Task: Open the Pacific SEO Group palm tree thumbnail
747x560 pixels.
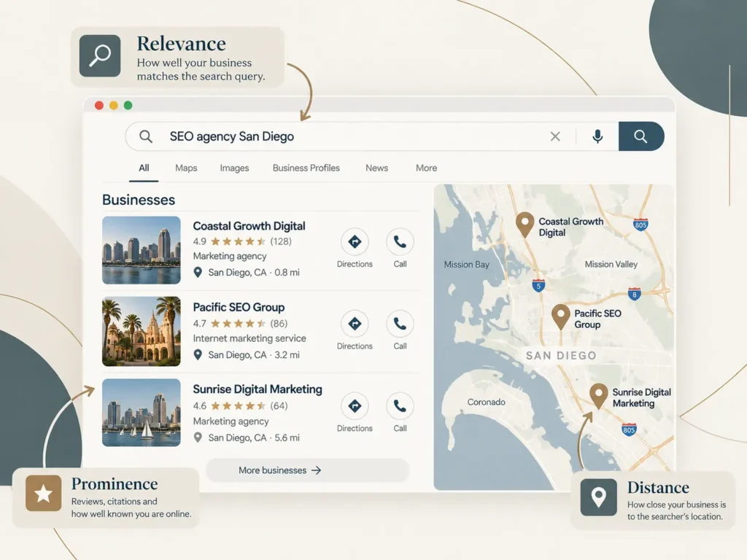Action: click(x=142, y=332)
